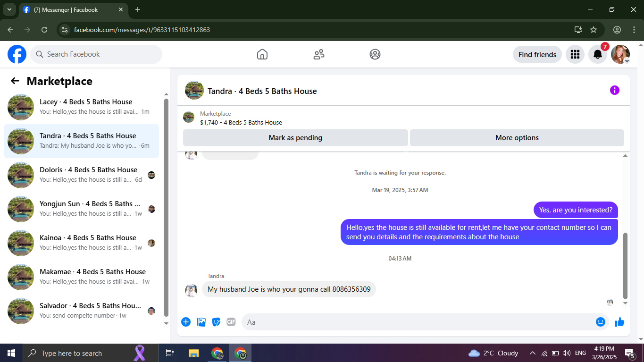Open more actions plus icon

(186, 322)
